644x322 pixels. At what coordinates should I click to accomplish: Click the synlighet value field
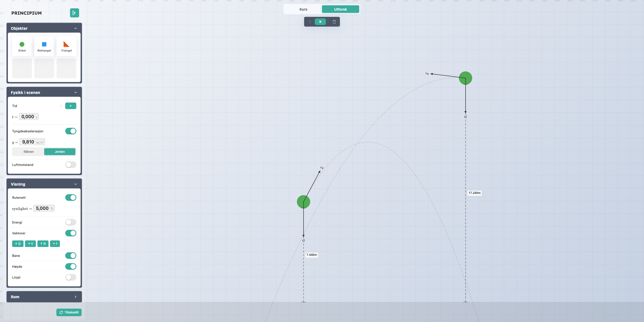42,208
